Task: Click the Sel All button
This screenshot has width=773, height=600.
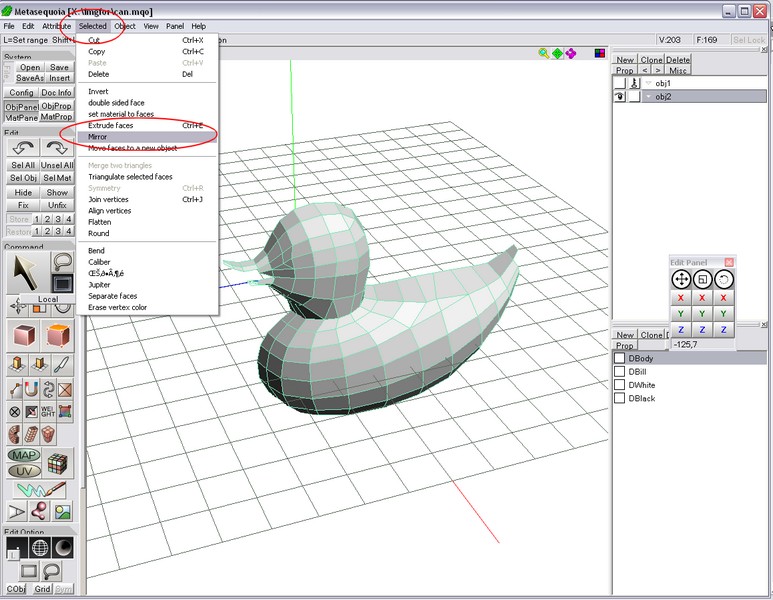Action: pos(23,165)
